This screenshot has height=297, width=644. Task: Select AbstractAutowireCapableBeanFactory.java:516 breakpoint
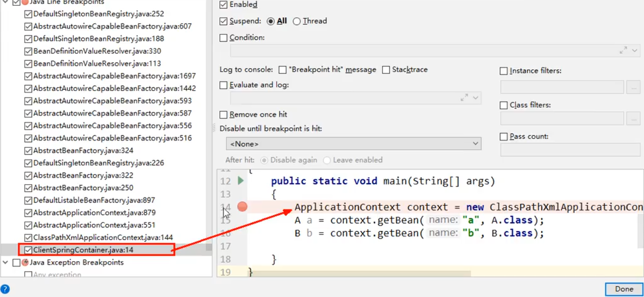(x=112, y=138)
